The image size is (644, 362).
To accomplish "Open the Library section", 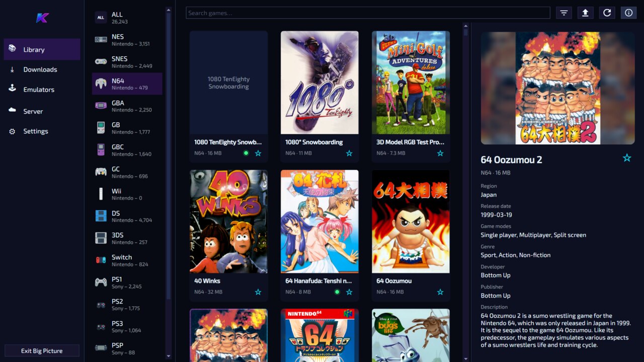I will pos(42,49).
